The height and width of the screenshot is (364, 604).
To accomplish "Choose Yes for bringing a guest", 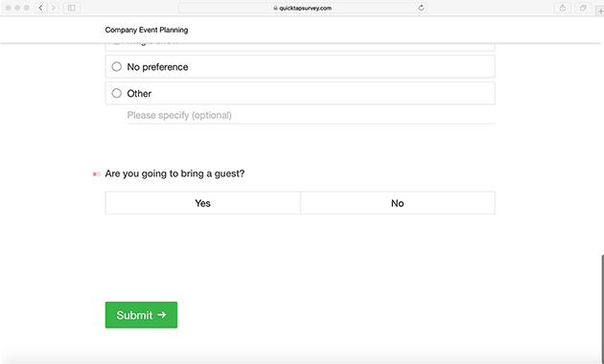I will click(202, 203).
